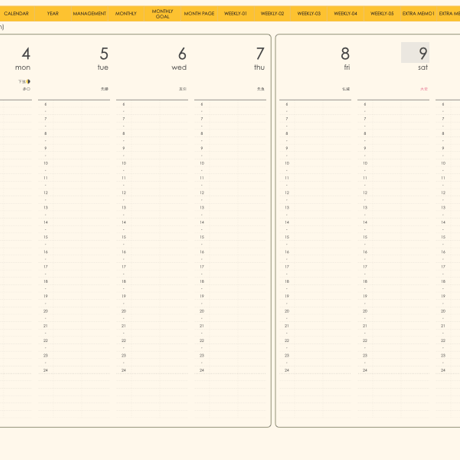Go to the MANAGEMENT tab
The image size is (460, 460).
[89, 14]
